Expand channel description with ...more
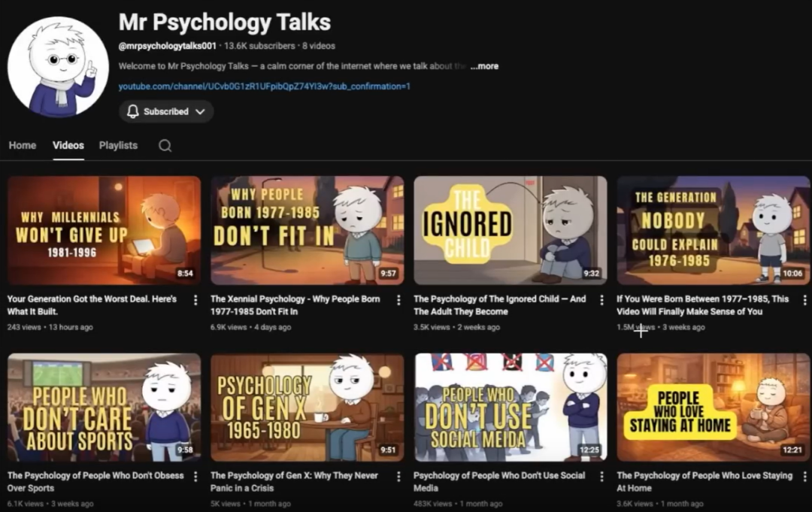 (484, 66)
